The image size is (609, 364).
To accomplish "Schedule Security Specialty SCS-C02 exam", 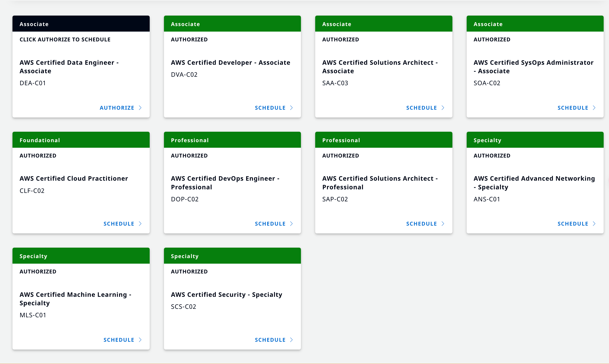I will click(270, 340).
